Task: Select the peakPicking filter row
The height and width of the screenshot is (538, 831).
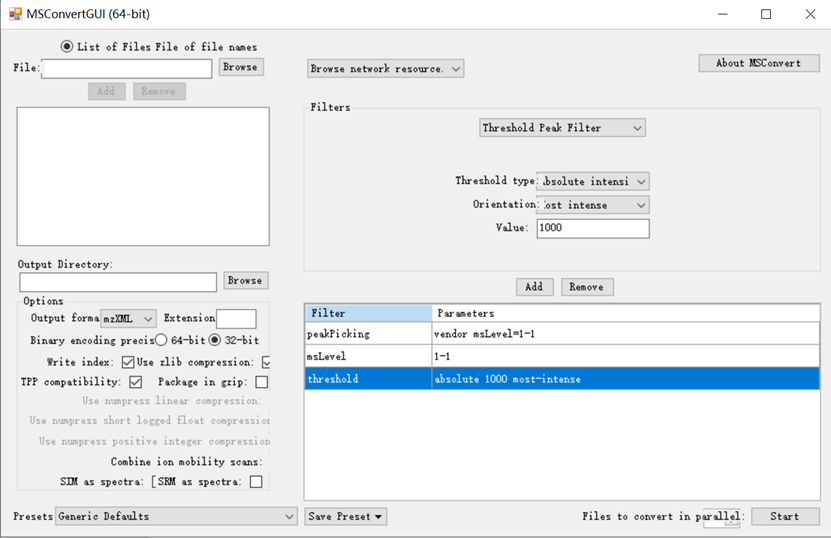Action: click(368, 334)
